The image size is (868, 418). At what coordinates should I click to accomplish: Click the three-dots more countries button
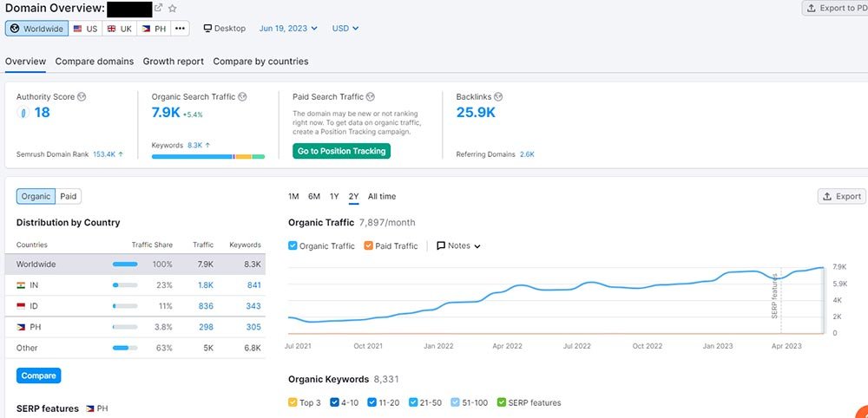[x=180, y=29]
